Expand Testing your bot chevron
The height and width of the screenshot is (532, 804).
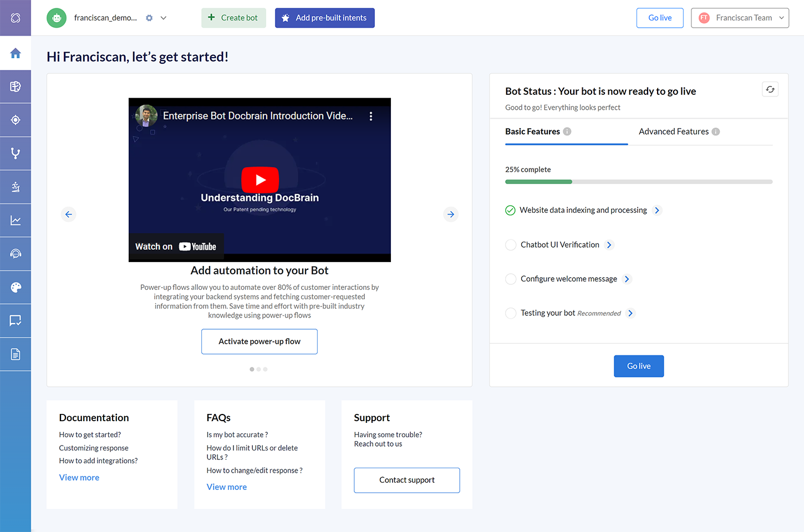630,314
